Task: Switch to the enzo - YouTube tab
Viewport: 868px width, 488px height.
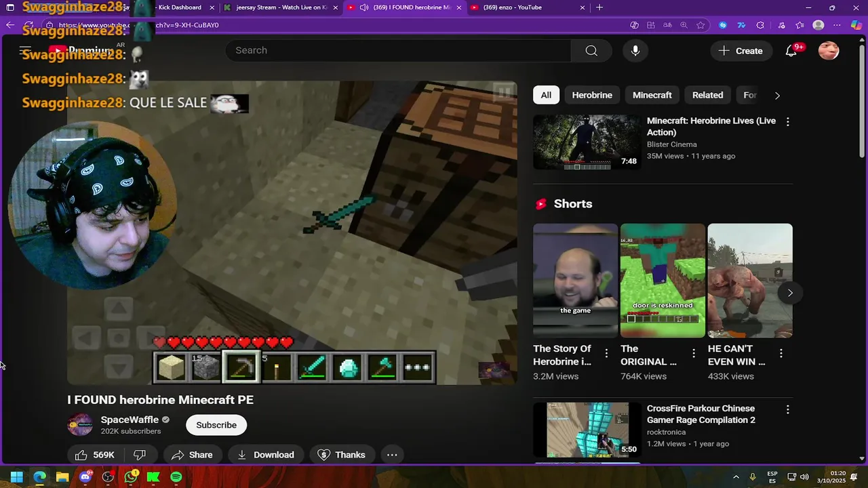Action: [528, 7]
